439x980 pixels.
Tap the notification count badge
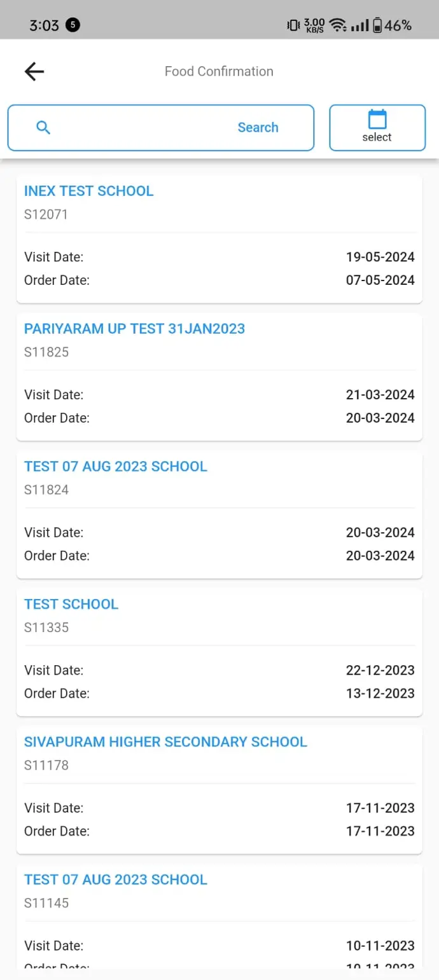[73, 25]
